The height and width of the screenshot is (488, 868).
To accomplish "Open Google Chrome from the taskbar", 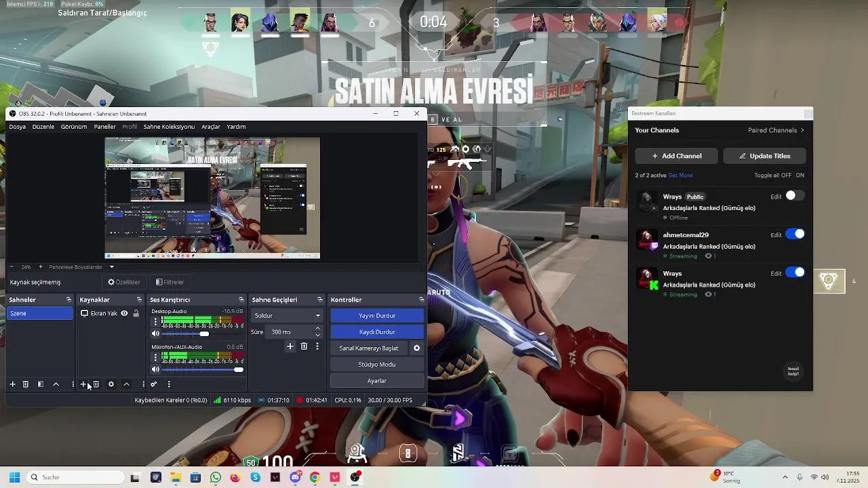I will tap(315, 477).
